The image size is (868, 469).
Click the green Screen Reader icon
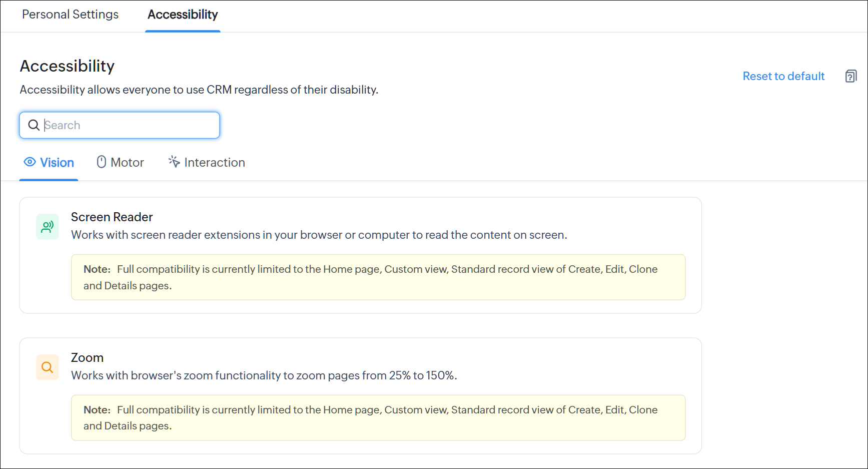click(x=48, y=227)
